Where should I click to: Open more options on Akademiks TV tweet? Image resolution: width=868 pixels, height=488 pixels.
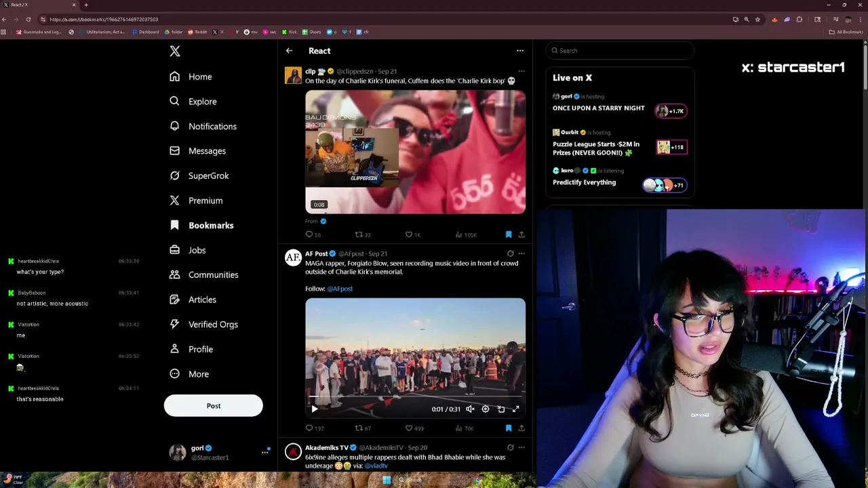click(x=521, y=447)
